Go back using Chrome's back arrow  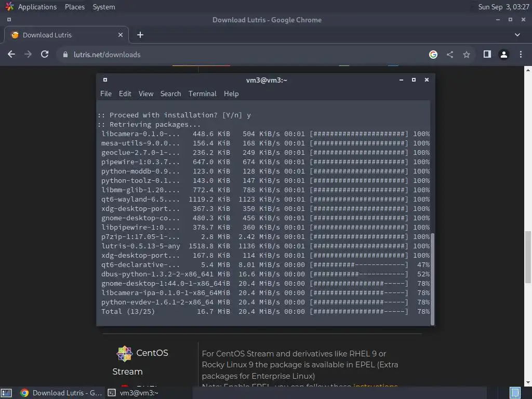click(11, 54)
